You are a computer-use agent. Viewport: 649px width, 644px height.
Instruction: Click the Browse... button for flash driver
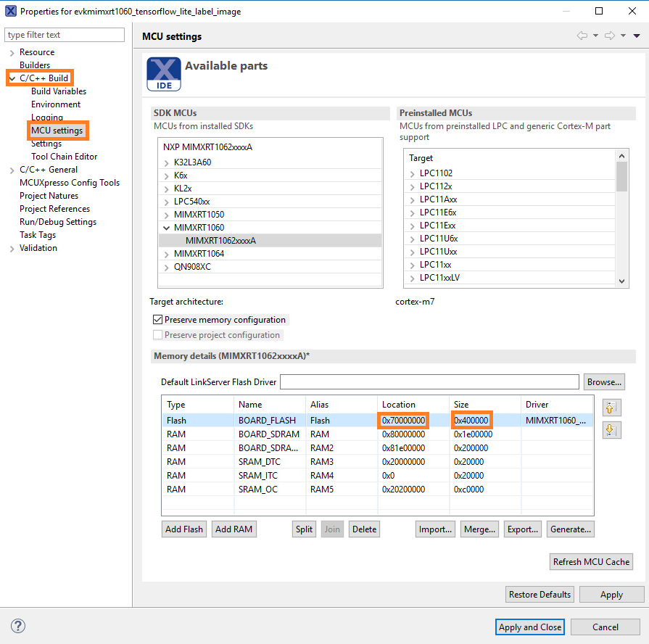coord(604,382)
